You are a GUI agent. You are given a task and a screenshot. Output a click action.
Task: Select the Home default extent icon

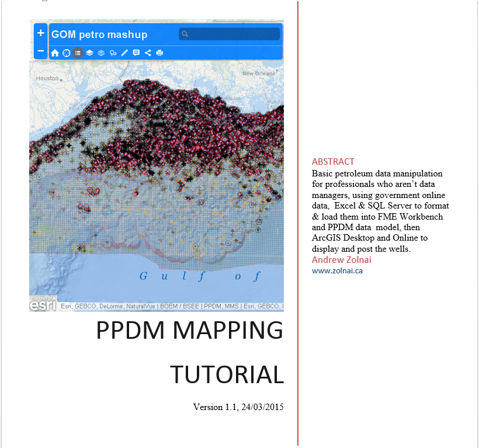pos(55,53)
